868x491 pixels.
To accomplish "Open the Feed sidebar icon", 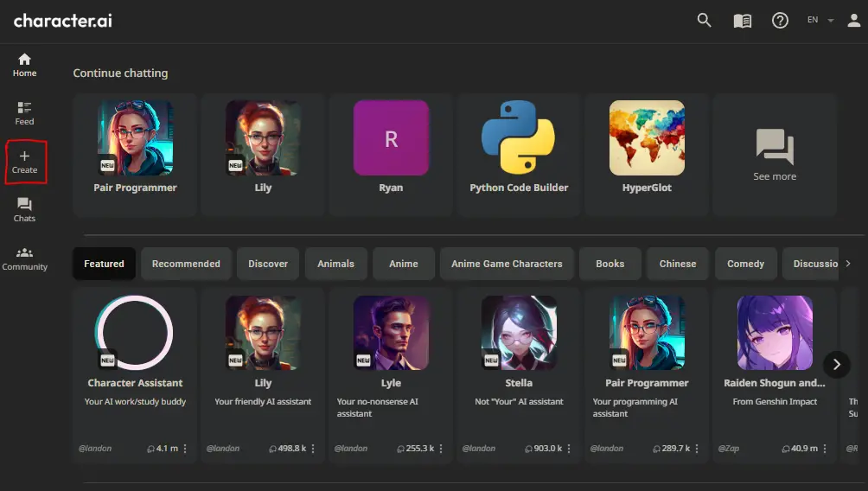I will point(24,113).
